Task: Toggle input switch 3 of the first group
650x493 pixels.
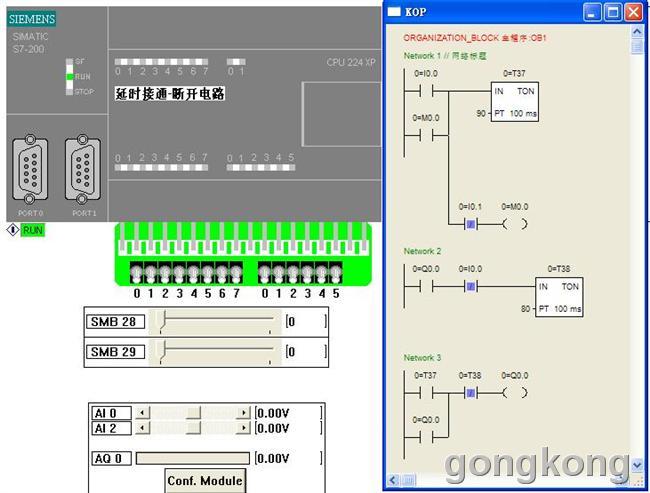Action: (x=179, y=272)
